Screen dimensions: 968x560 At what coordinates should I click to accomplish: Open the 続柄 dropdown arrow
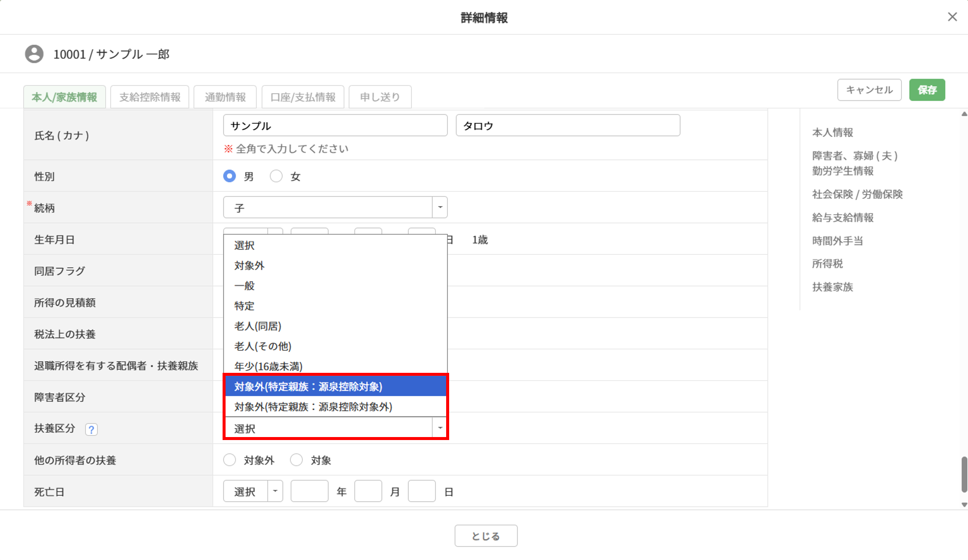pyautogui.click(x=440, y=208)
